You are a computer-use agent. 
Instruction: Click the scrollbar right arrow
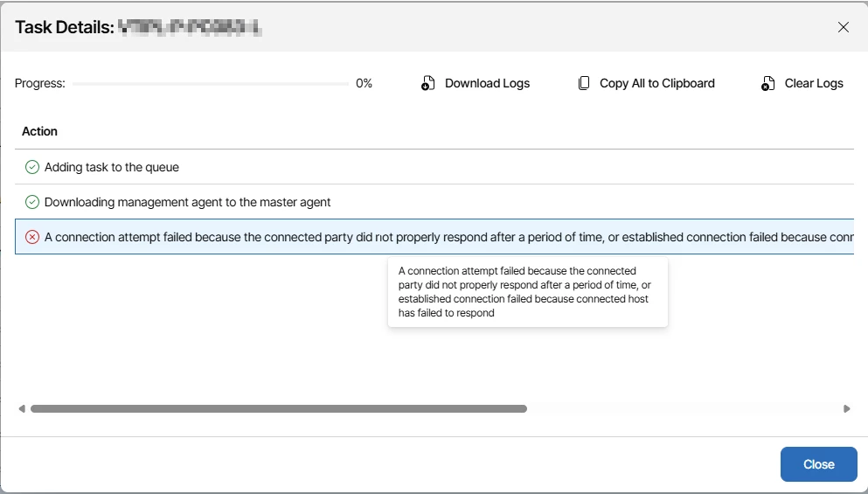point(846,408)
